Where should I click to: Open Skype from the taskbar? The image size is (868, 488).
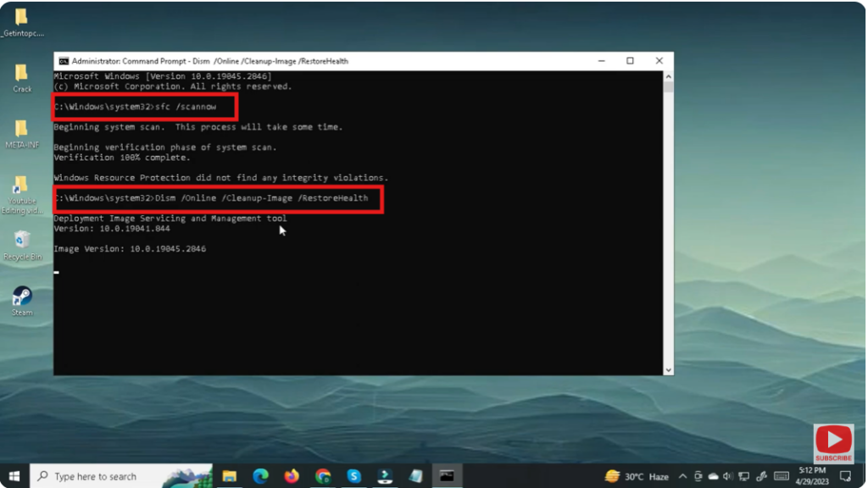coord(353,476)
